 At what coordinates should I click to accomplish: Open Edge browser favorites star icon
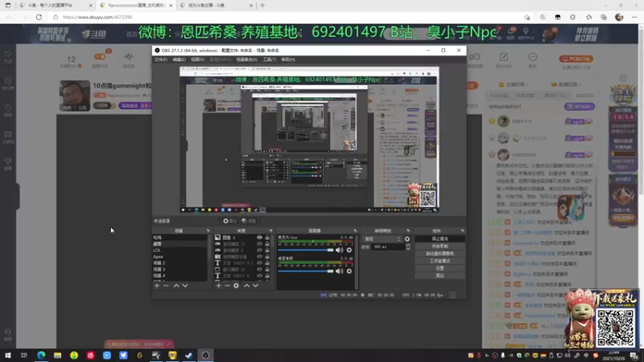589,17
